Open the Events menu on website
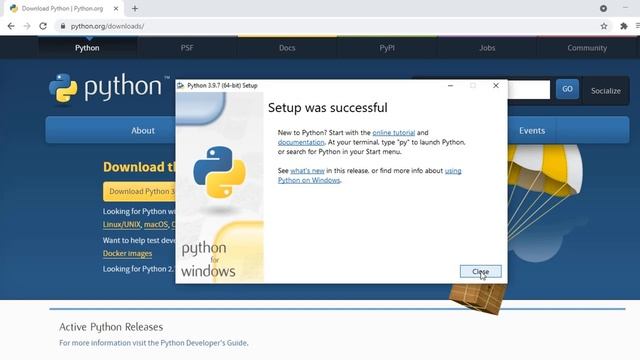The height and width of the screenshot is (360, 640). coord(532,131)
